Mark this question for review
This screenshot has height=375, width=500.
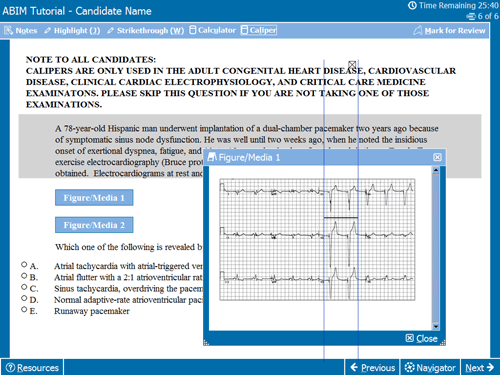[449, 30]
